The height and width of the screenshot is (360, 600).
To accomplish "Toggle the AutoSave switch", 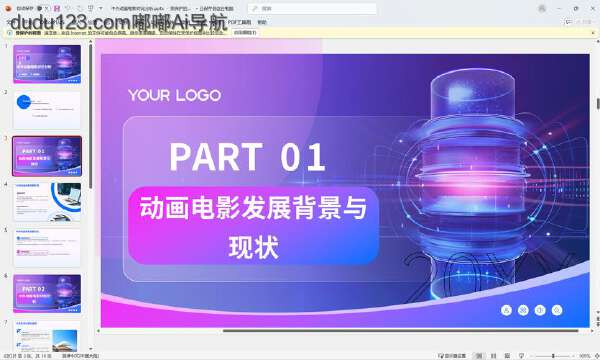I will pos(43,8).
